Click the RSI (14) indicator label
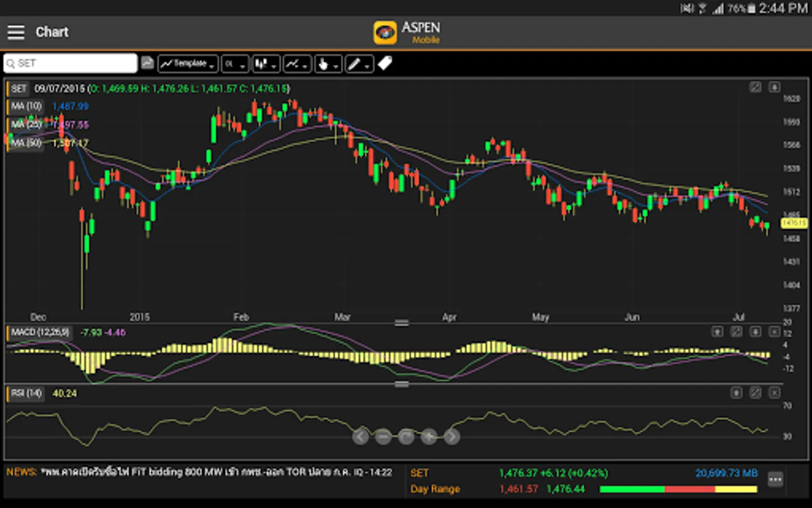The height and width of the screenshot is (508, 812). click(27, 393)
